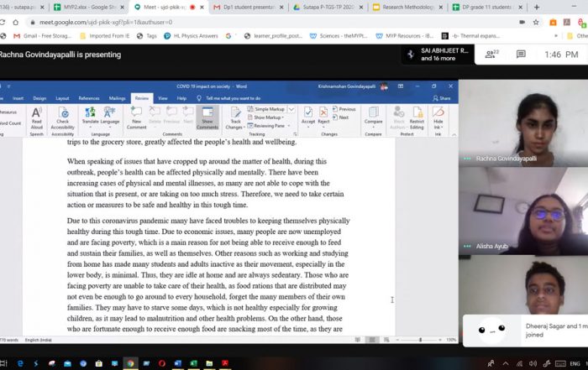Go to Next change in Word

(340, 117)
